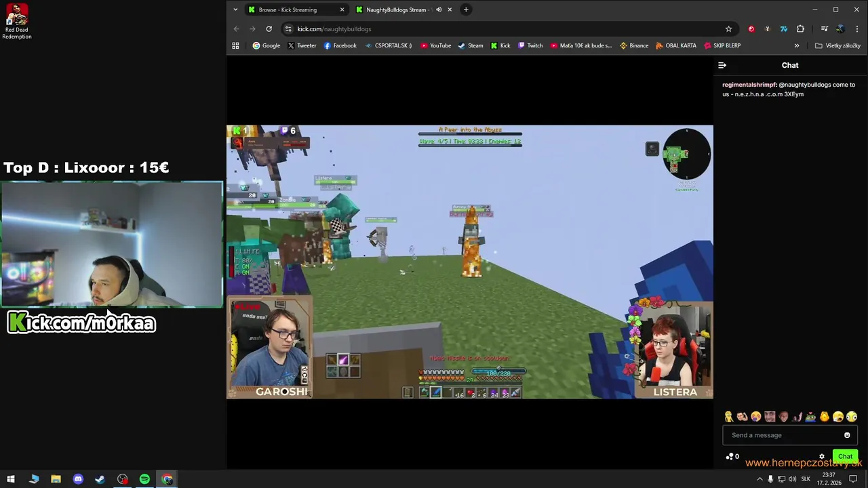Open the Kick bookmark
This screenshot has height=488, width=868.
click(500, 45)
